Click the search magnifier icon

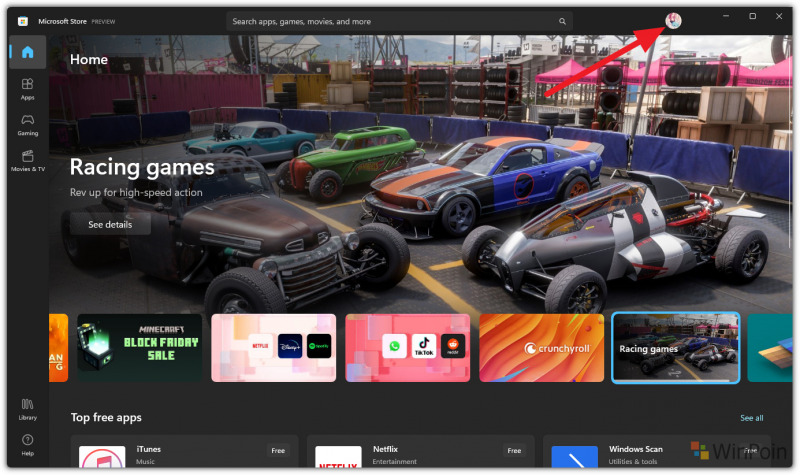point(562,21)
